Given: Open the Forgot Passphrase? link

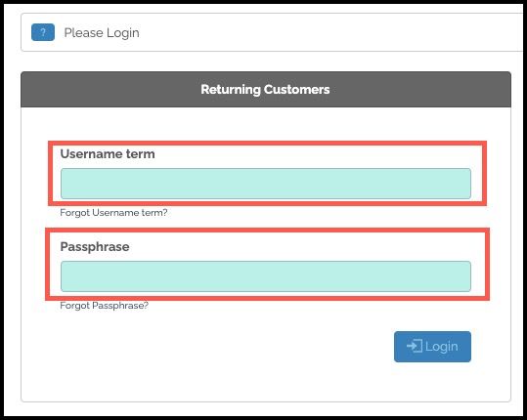Looking at the screenshot, I should [x=105, y=306].
